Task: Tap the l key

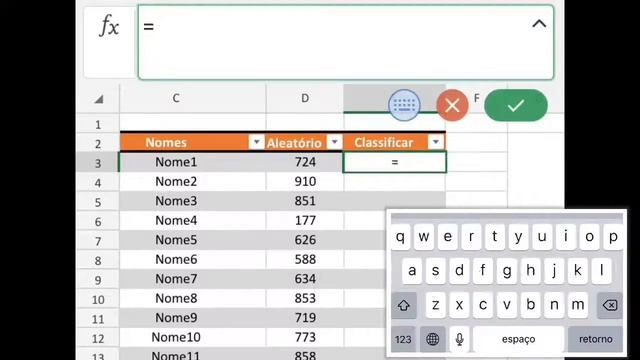Action: tap(602, 271)
